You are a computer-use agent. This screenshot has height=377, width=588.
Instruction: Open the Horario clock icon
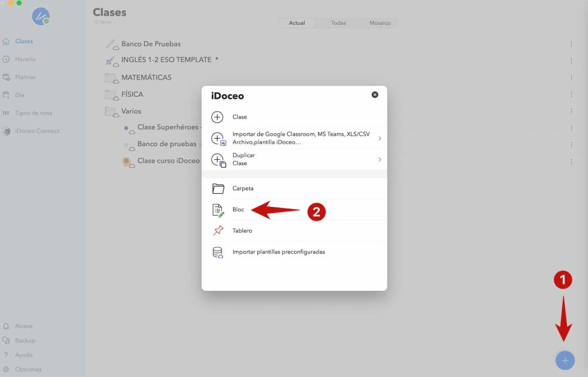coord(6,59)
